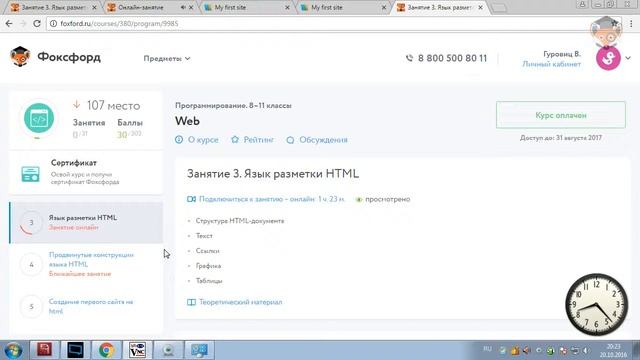This screenshot has height=360, width=640.
Task: Click the Структура HTML-документа list item
Action: (240, 221)
